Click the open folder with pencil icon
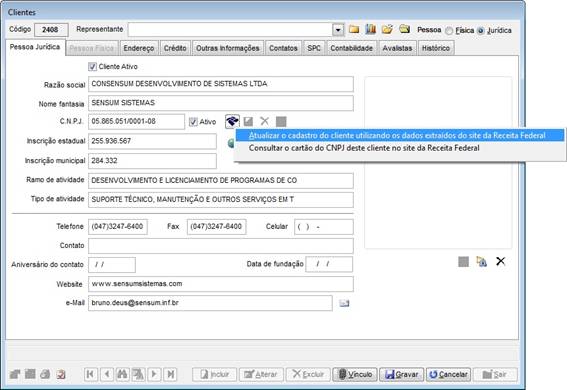Viewport: 567px width, 390px height. click(x=387, y=29)
